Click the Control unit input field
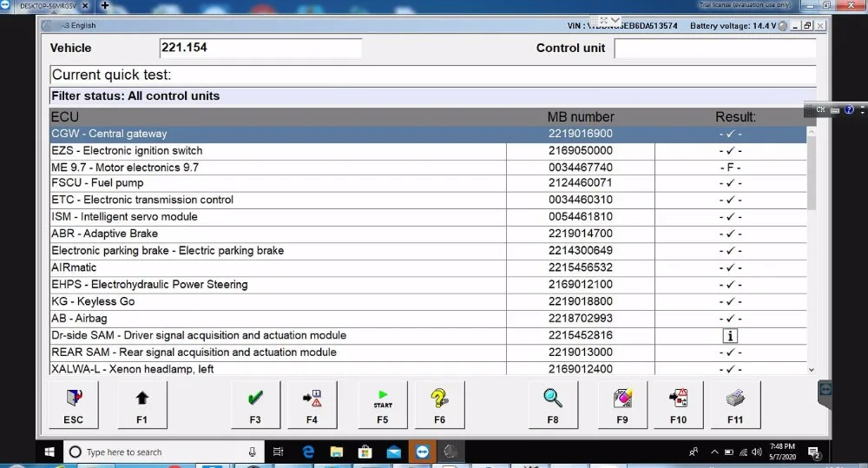 714,48
